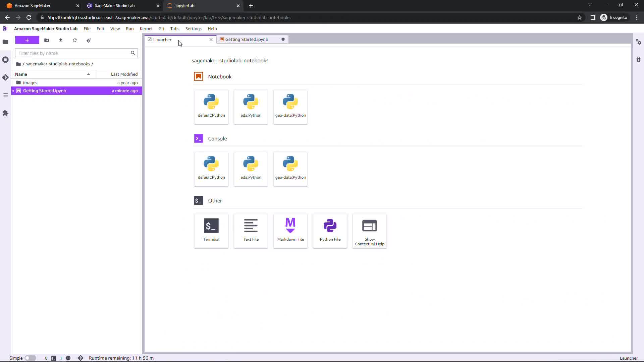The height and width of the screenshot is (362, 644).
Task: Start a geo-data:Python notebook
Action: pos(290,107)
